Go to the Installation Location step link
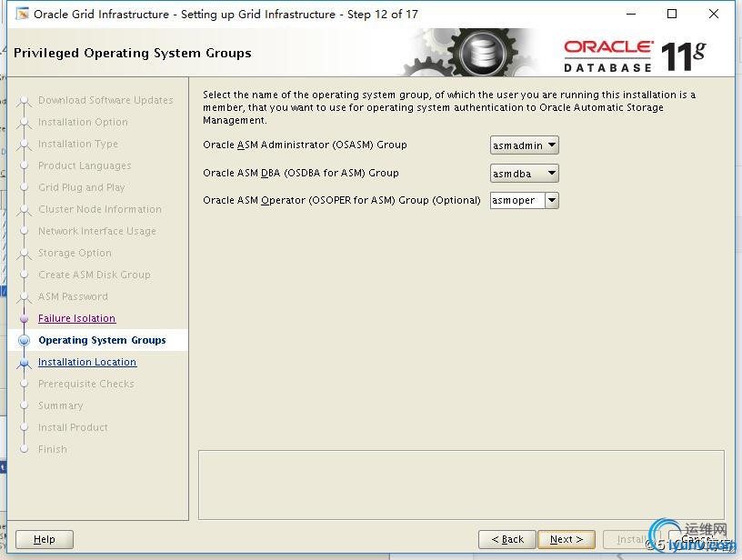742x560 pixels. click(87, 362)
